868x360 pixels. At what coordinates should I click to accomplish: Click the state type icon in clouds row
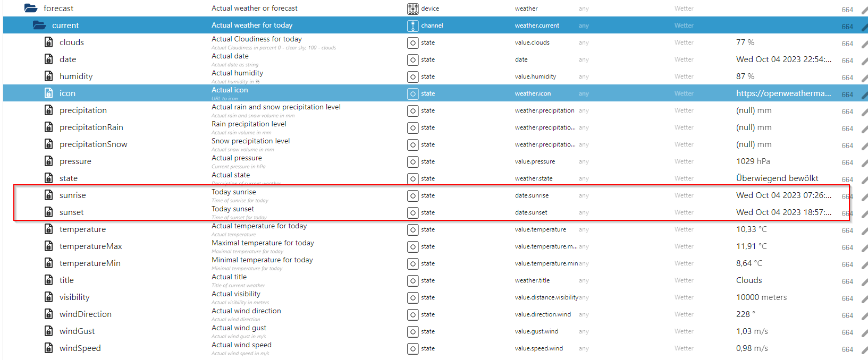pyautogui.click(x=413, y=42)
